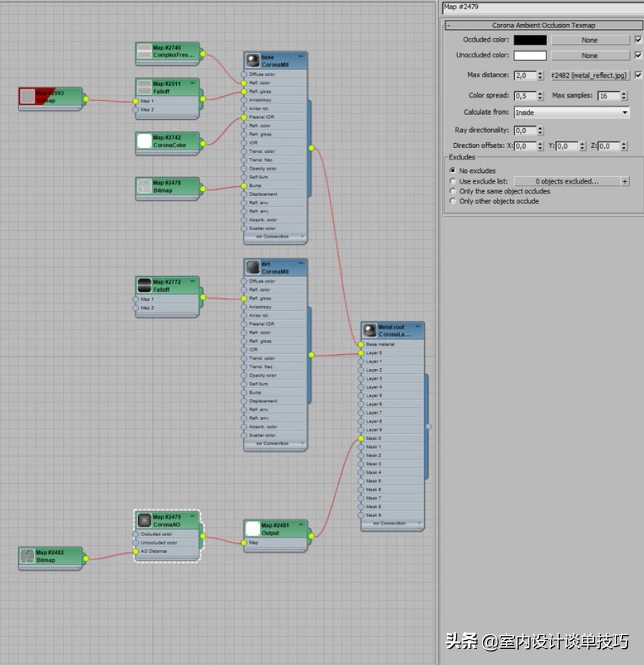Select the No excludes radio button
This screenshot has width=644, height=665.
pyautogui.click(x=452, y=171)
